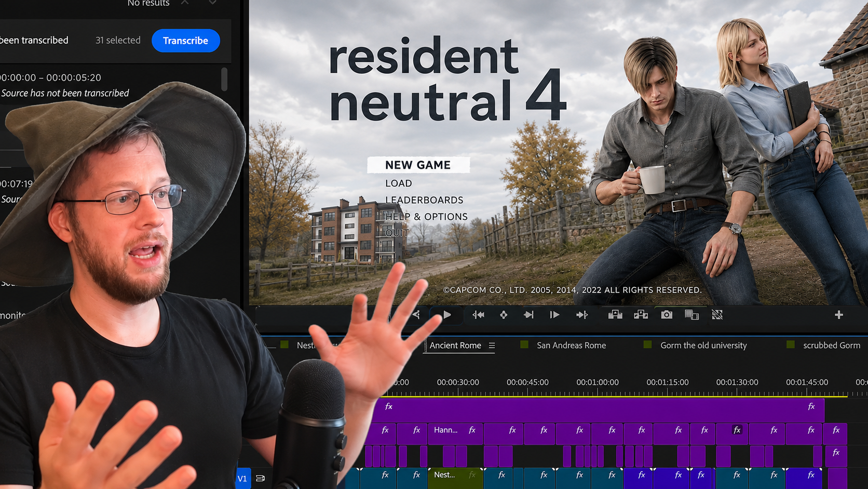Click the fx badge on the Hann... clip
Image resolution: width=868 pixels, height=489 pixels.
[472, 430]
